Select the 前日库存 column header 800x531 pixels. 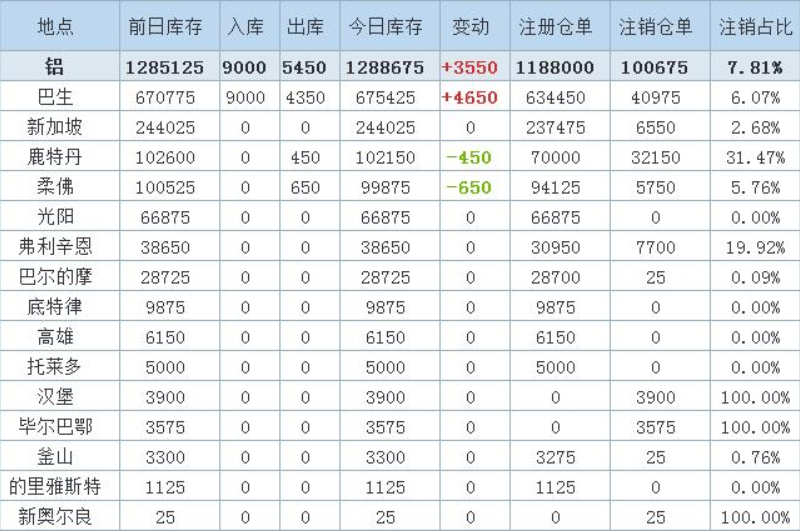pyautogui.click(x=166, y=27)
